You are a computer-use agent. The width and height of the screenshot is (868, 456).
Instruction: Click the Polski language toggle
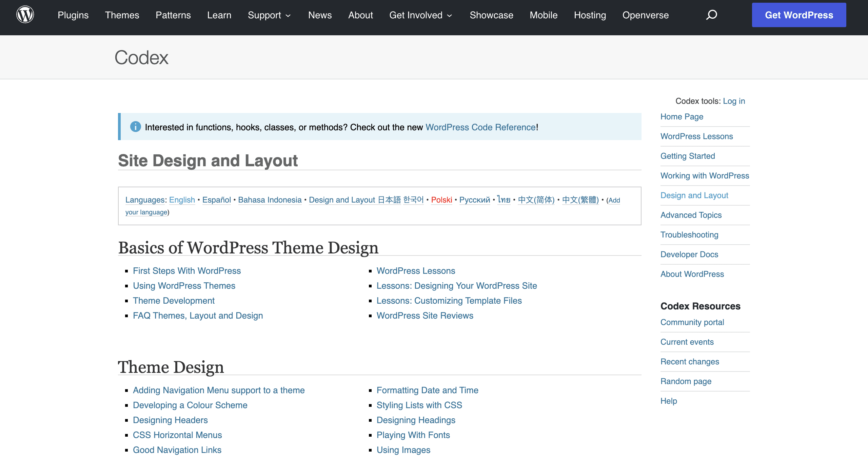click(x=441, y=200)
